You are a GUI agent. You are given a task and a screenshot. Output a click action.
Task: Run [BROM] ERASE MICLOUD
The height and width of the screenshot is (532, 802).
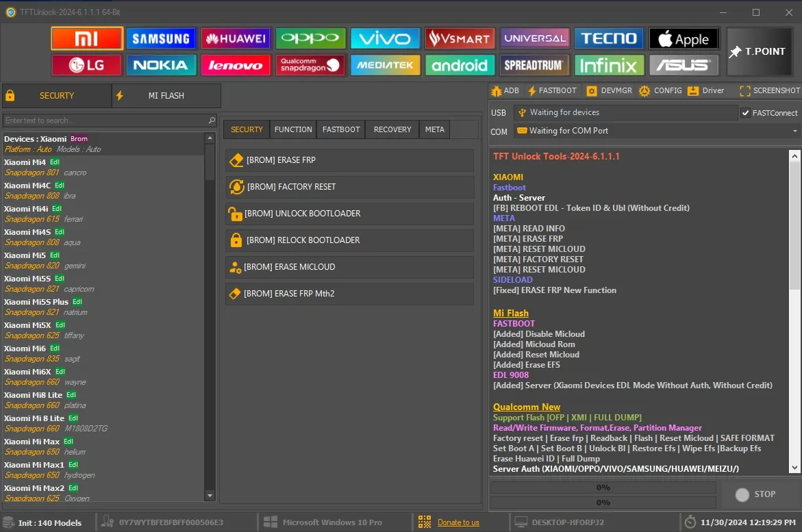[x=349, y=266]
